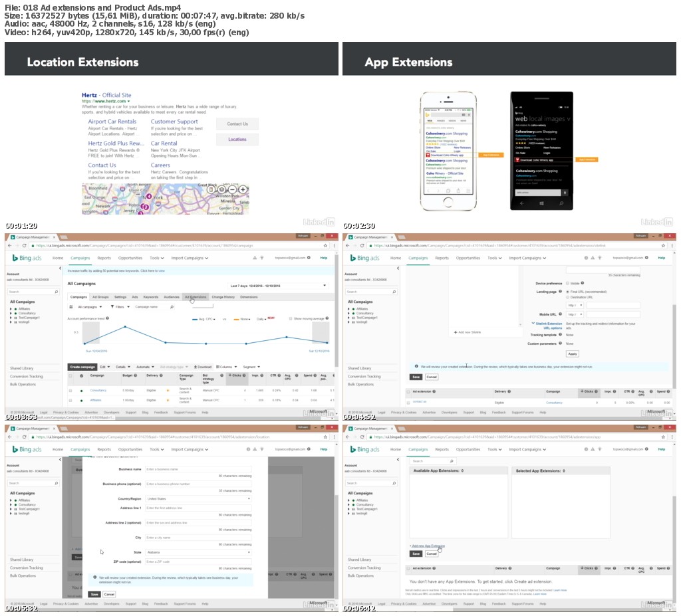This screenshot has width=681, height=616.
Task: Click browser back arrow in 00:04:52 frame
Action: pyautogui.click(x=348, y=245)
